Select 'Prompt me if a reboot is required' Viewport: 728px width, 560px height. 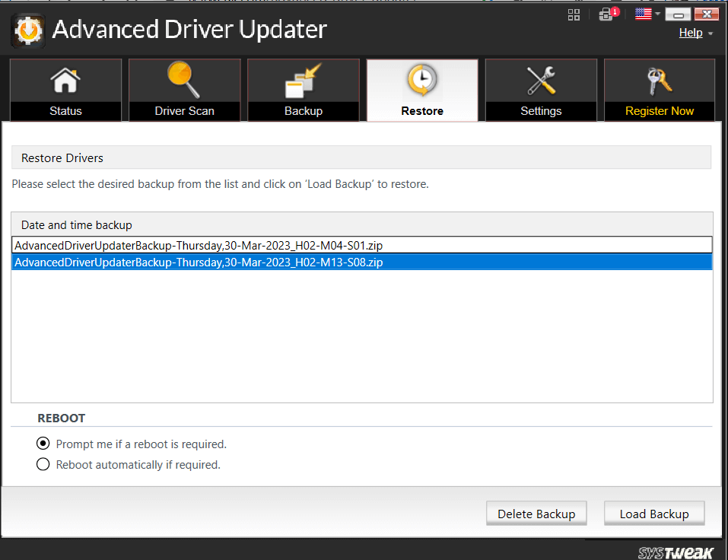coord(43,444)
